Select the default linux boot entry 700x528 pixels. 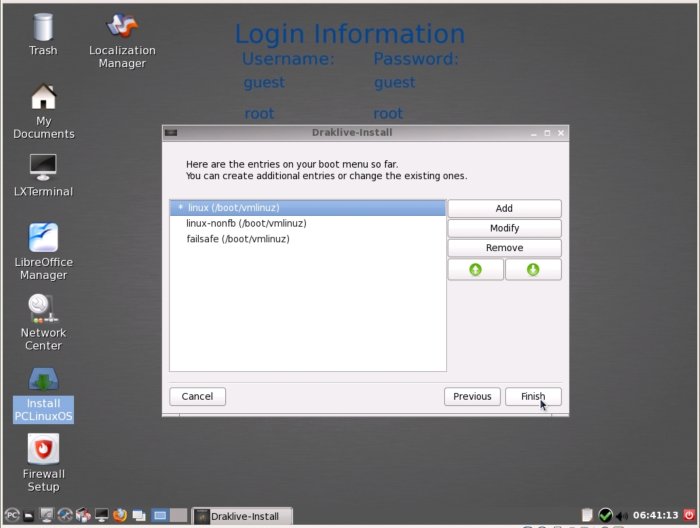coord(239,208)
